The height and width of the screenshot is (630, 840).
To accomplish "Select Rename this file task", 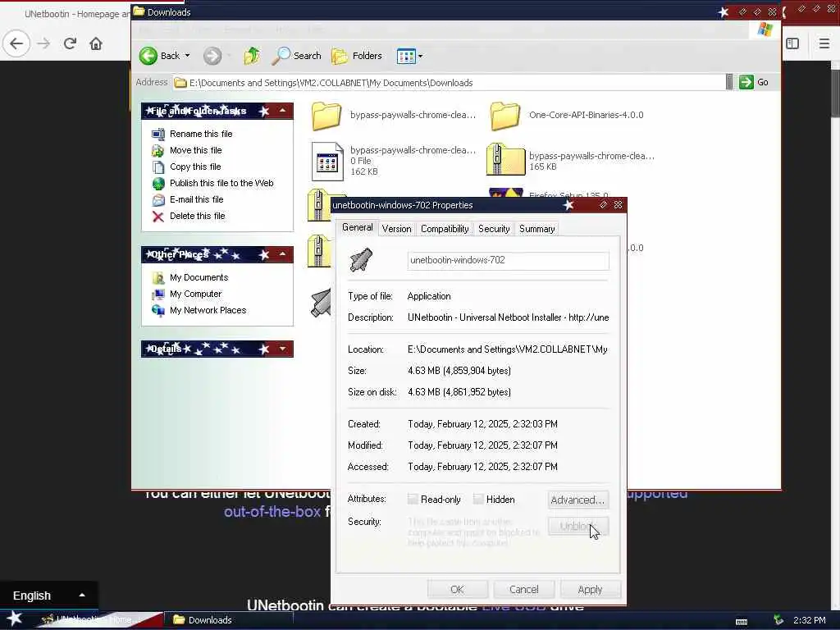I will (x=201, y=134).
